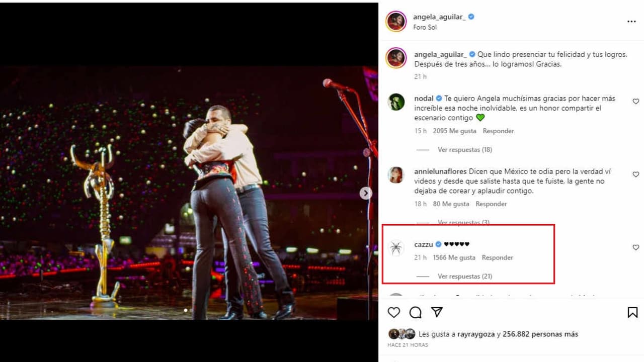
Task: Share post using the paper plane icon
Action: tap(437, 312)
